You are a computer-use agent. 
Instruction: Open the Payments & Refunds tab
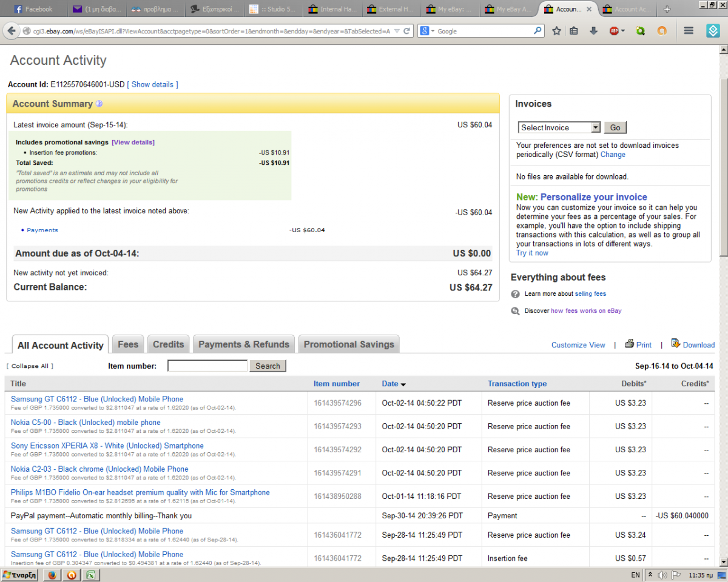(x=244, y=344)
